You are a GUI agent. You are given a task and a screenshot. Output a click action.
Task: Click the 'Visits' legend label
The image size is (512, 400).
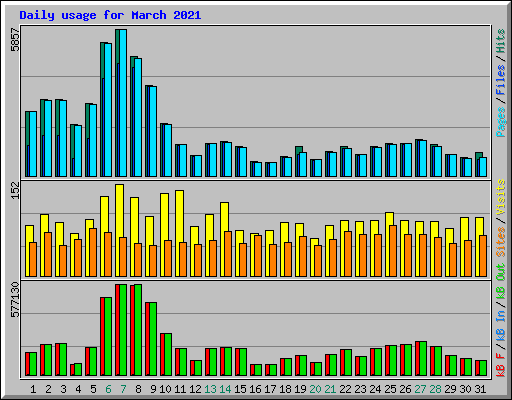(501, 197)
